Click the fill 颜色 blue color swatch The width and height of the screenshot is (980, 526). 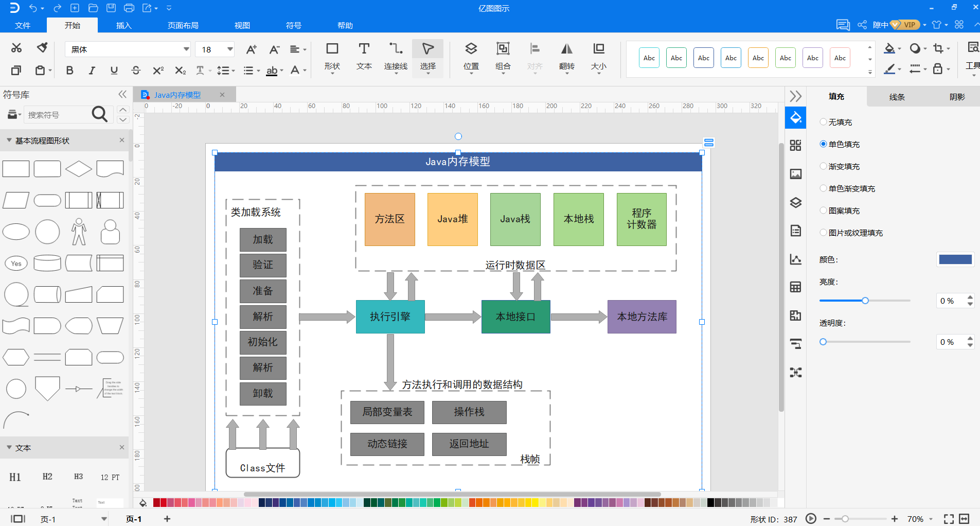click(x=955, y=259)
